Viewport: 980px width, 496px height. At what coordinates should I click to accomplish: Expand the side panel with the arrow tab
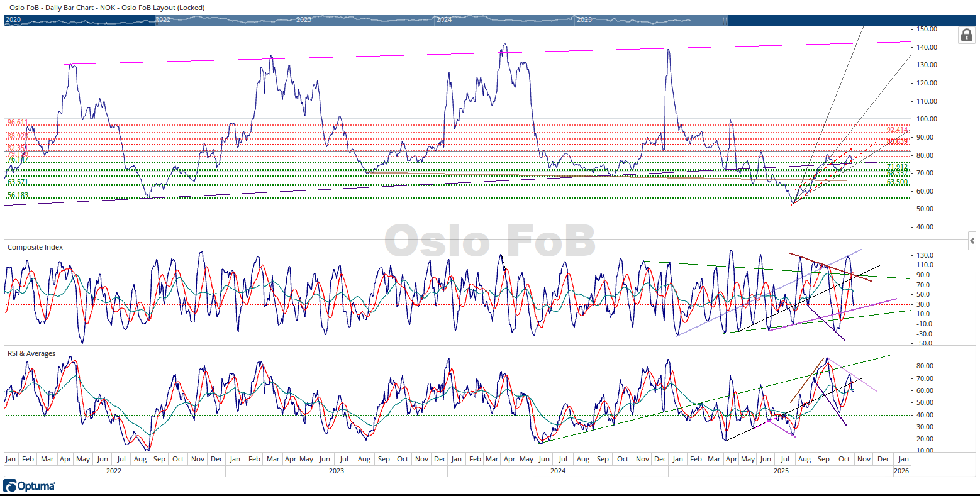pos(972,241)
